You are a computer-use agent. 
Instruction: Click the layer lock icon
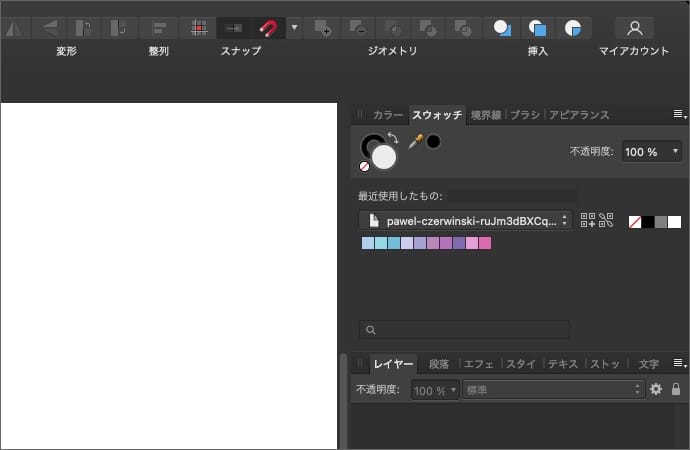tap(676, 389)
